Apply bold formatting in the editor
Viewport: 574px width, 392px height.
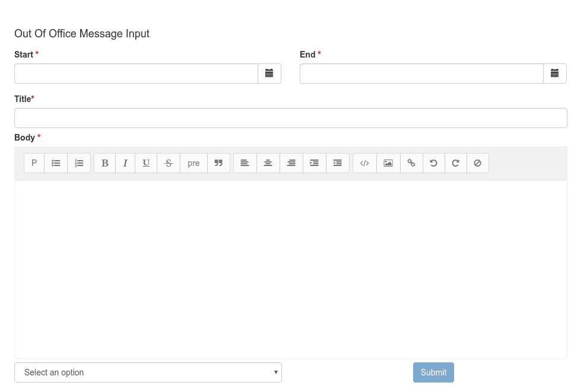(x=104, y=163)
